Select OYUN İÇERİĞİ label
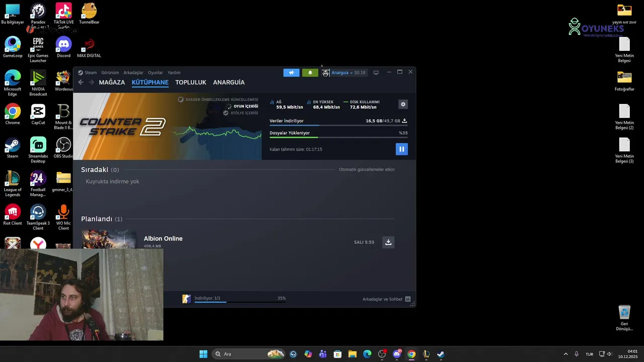644x362 pixels. 246,107
